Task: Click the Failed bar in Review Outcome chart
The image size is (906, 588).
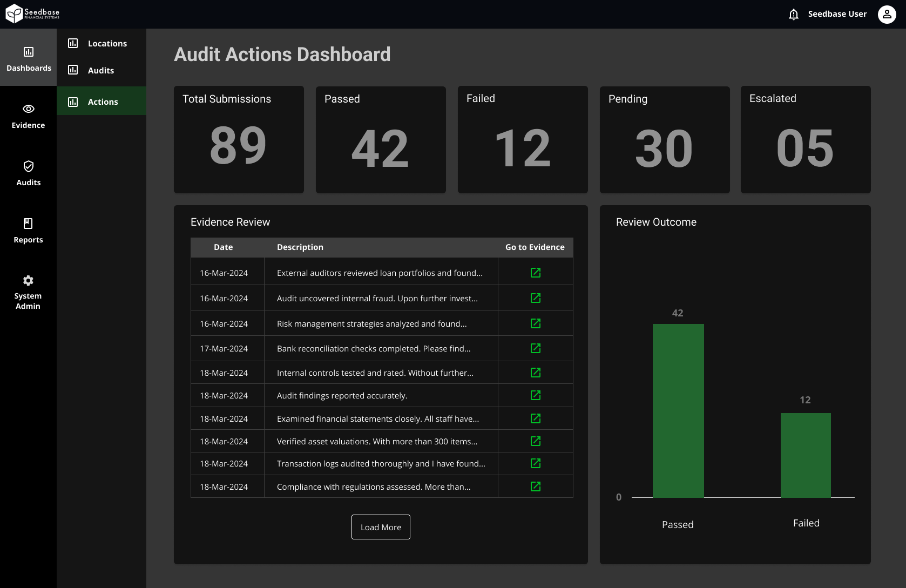Action: [806, 455]
